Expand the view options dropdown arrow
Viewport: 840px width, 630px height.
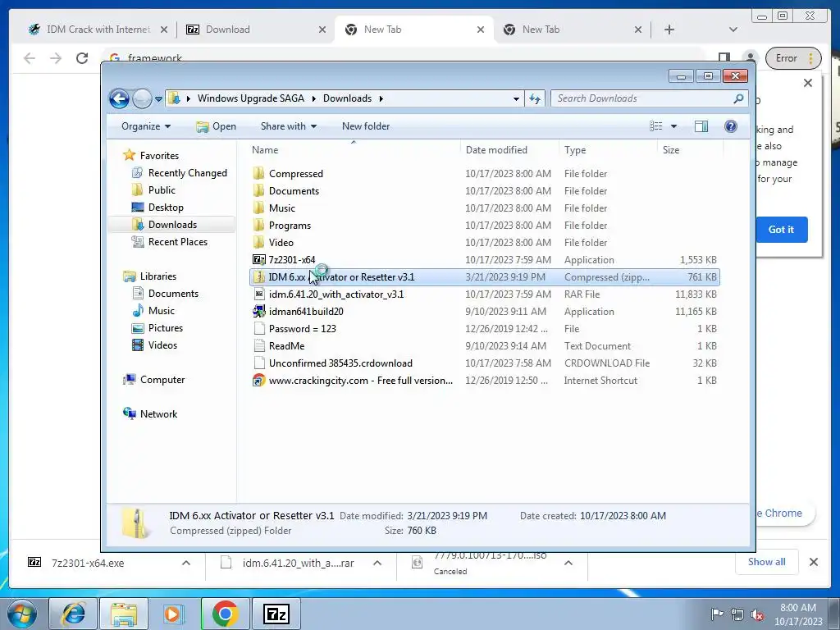click(x=674, y=126)
